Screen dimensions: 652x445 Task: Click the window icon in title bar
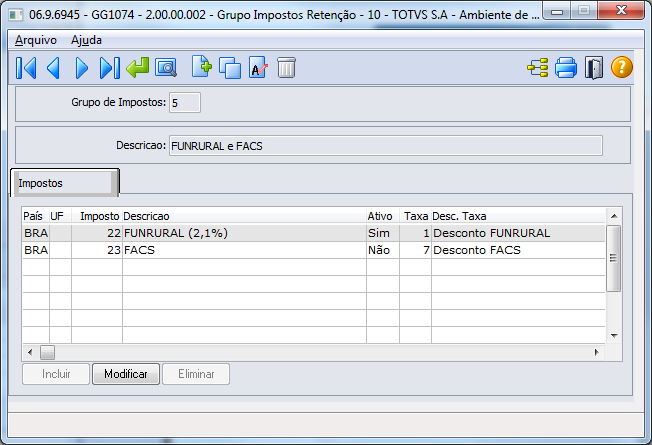(x=16, y=15)
